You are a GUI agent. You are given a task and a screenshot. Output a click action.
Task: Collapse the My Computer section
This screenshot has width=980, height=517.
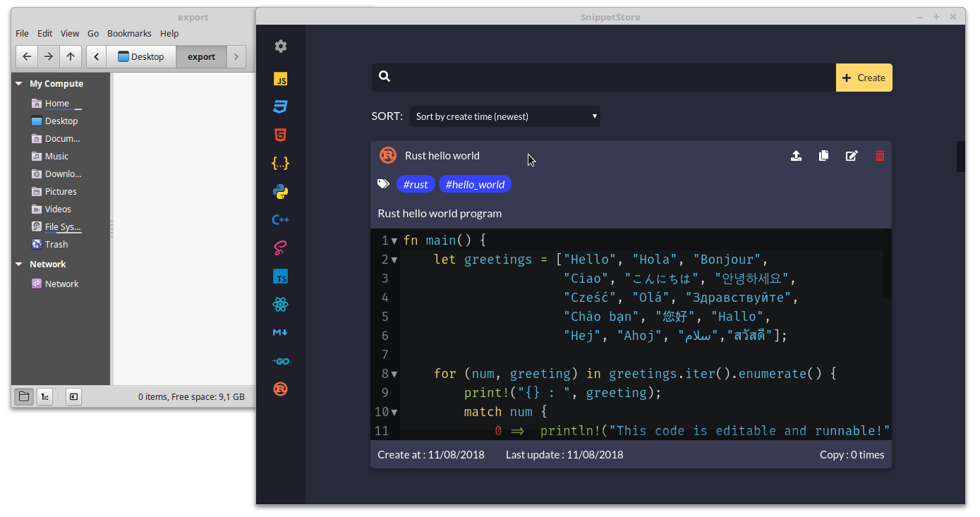[19, 84]
